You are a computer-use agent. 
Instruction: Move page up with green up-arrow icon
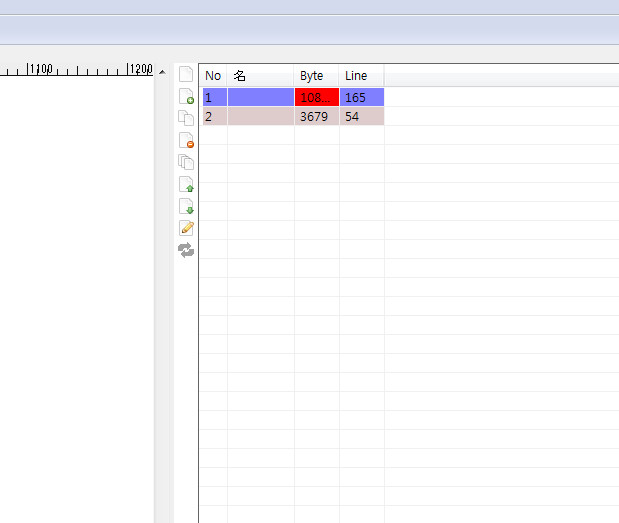click(185, 184)
